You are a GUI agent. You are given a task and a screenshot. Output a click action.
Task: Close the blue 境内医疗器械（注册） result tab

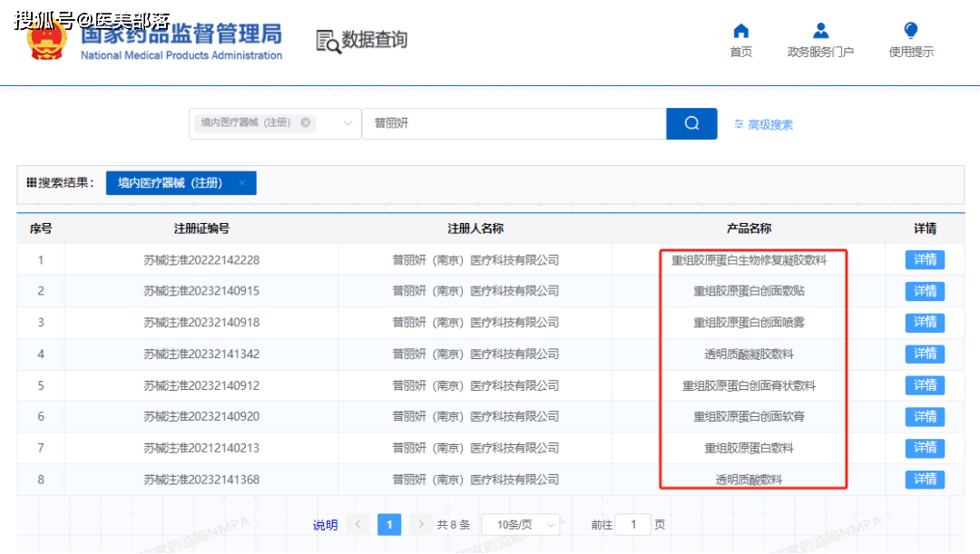tap(242, 182)
